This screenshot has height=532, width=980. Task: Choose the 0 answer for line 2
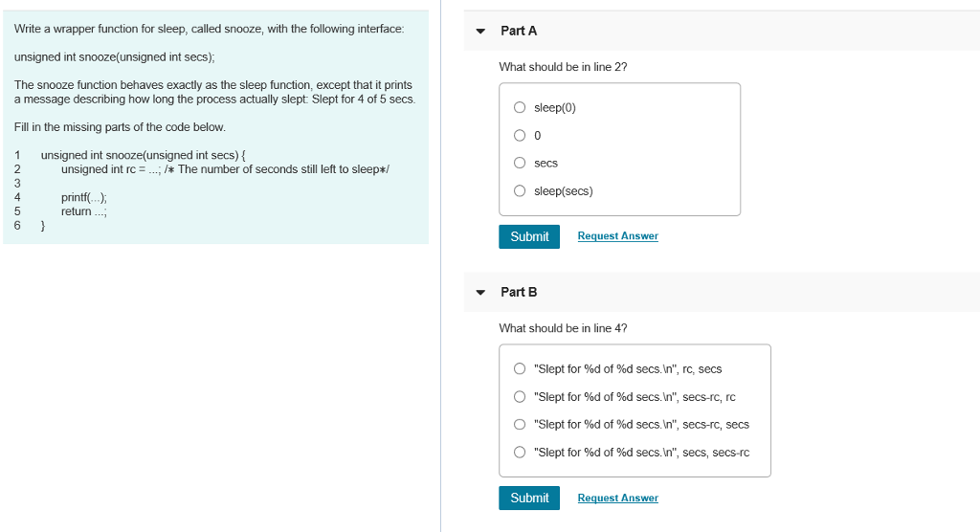tap(520, 136)
